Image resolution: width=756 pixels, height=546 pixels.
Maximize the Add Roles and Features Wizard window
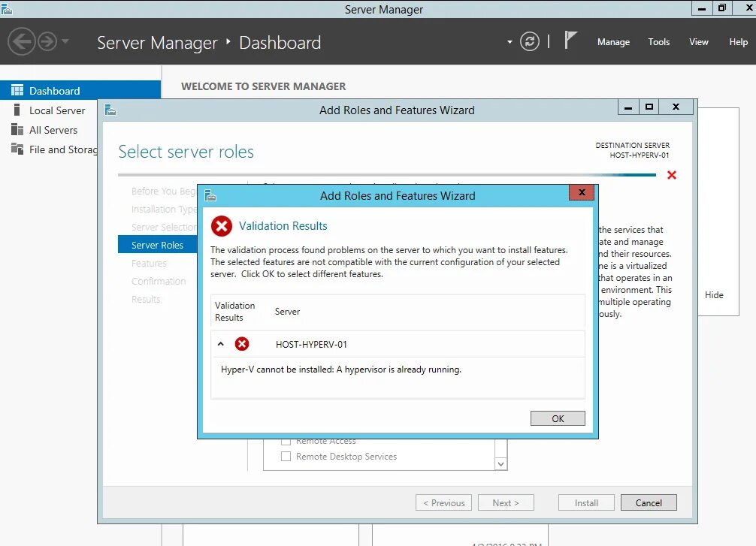coord(649,107)
